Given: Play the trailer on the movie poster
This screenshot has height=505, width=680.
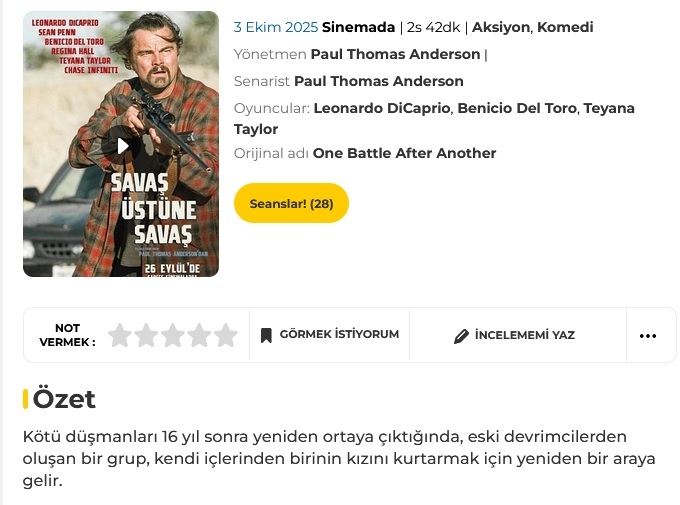Looking at the screenshot, I should point(122,146).
